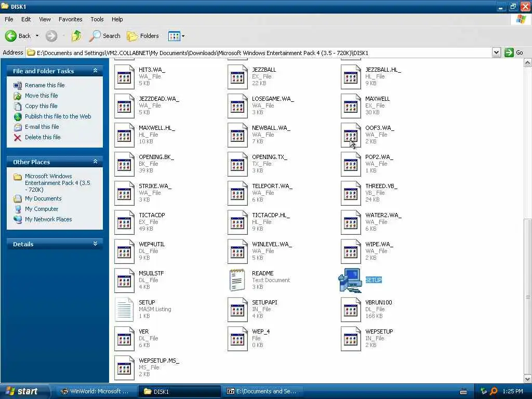
Task: Select the SETUP MASM Listing file icon
Action: tap(124, 310)
